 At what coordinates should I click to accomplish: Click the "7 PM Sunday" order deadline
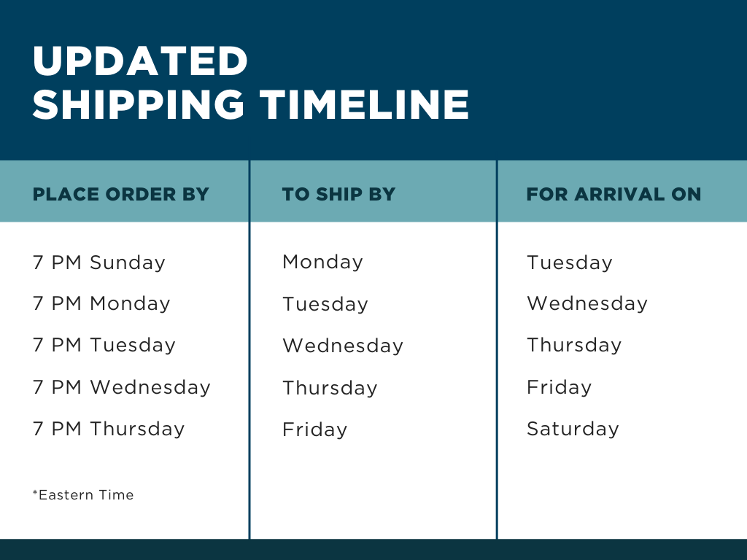click(99, 262)
